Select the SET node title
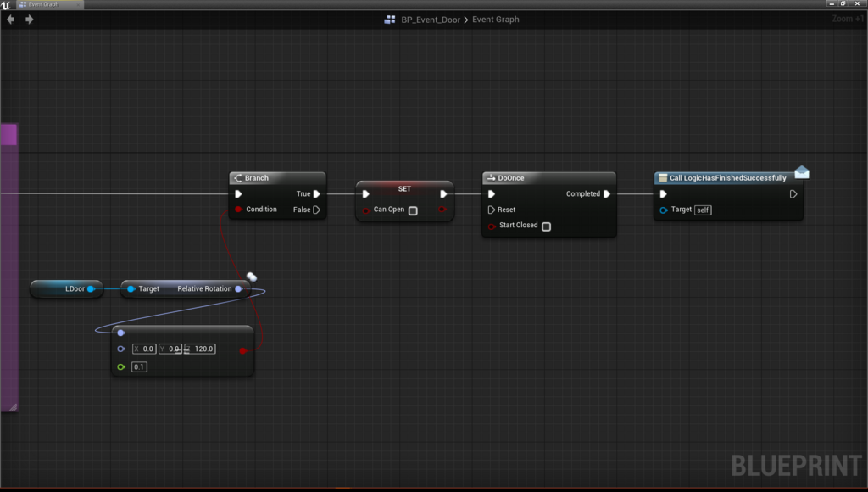868x492 pixels. click(404, 189)
